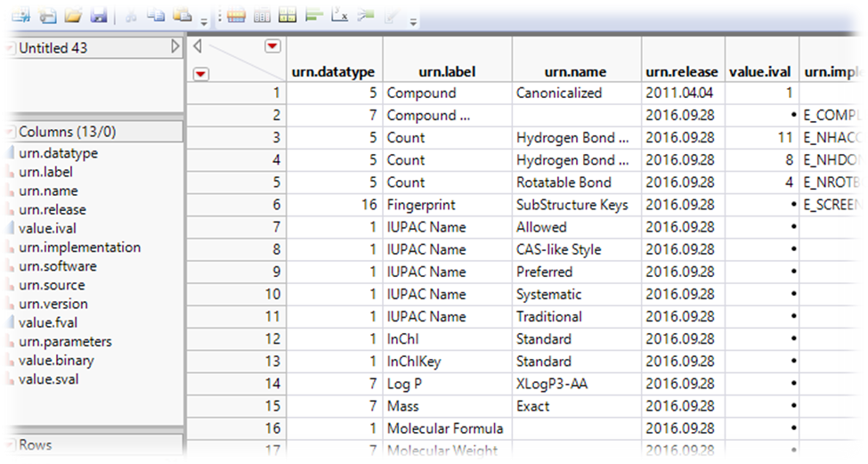
Task: Select urn.parameters in the Columns list
Action: [65, 342]
